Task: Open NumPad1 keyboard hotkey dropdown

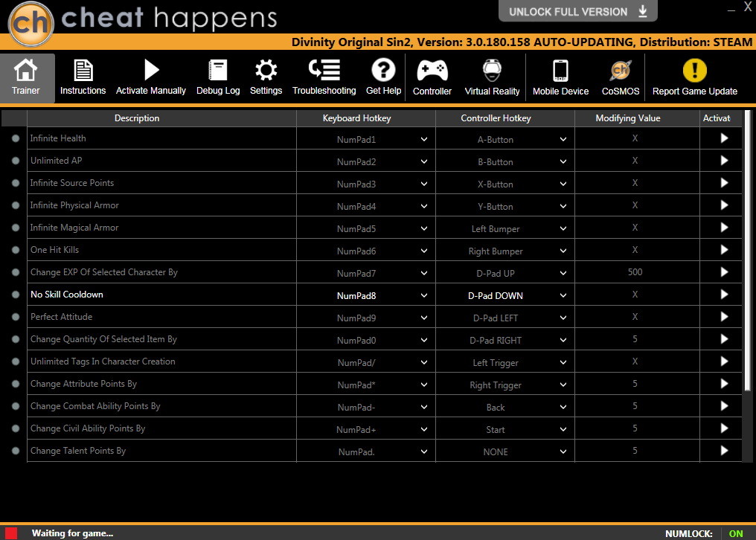Action: click(x=424, y=139)
